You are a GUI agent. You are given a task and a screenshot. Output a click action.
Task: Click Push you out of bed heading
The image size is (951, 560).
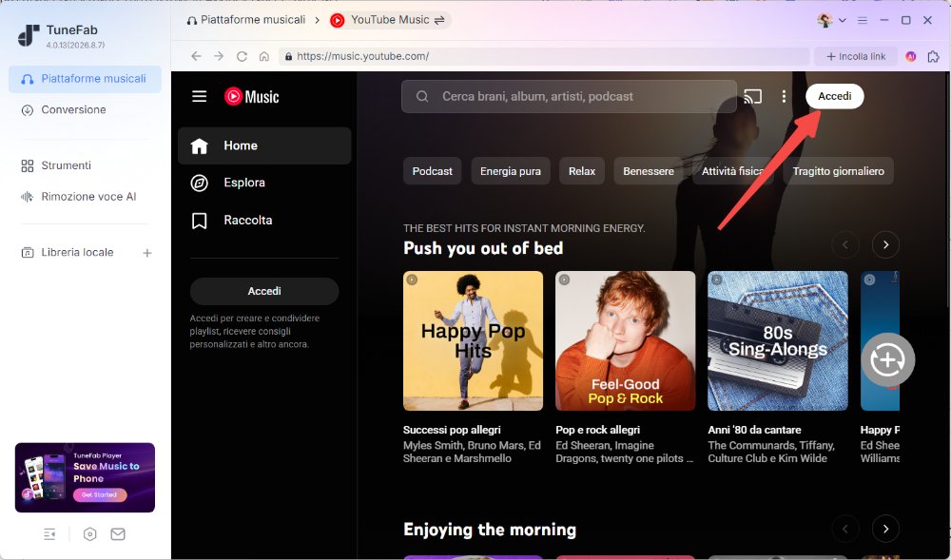click(x=483, y=248)
